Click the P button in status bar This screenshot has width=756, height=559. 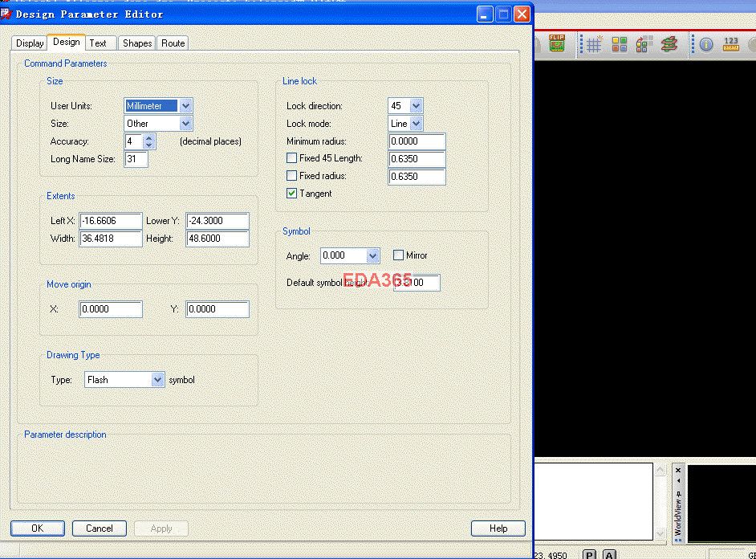[589, 555]
